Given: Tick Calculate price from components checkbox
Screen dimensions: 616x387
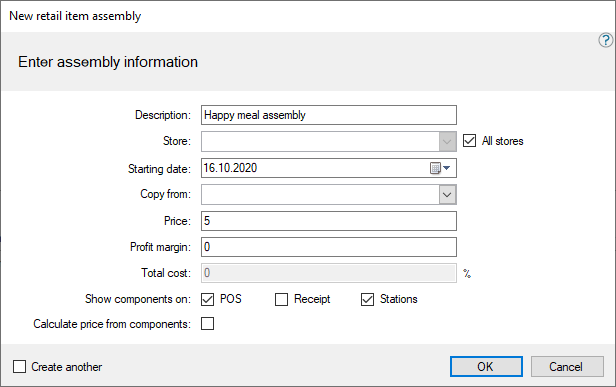Looking at the screenshot, I should click(207, 324).
